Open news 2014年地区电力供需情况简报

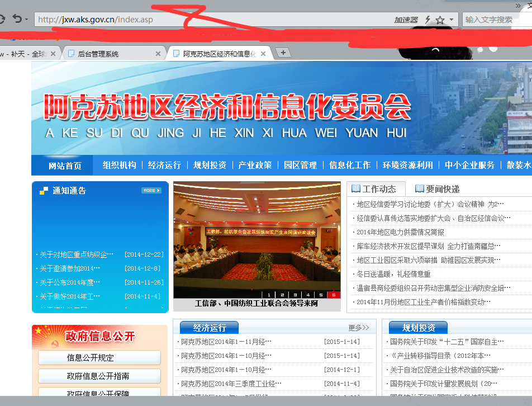(400, 232)
